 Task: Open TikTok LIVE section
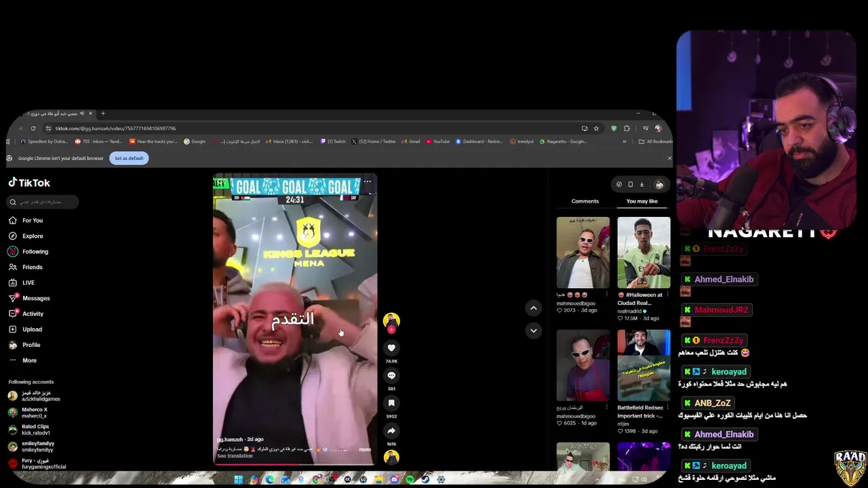click(22, 283)
